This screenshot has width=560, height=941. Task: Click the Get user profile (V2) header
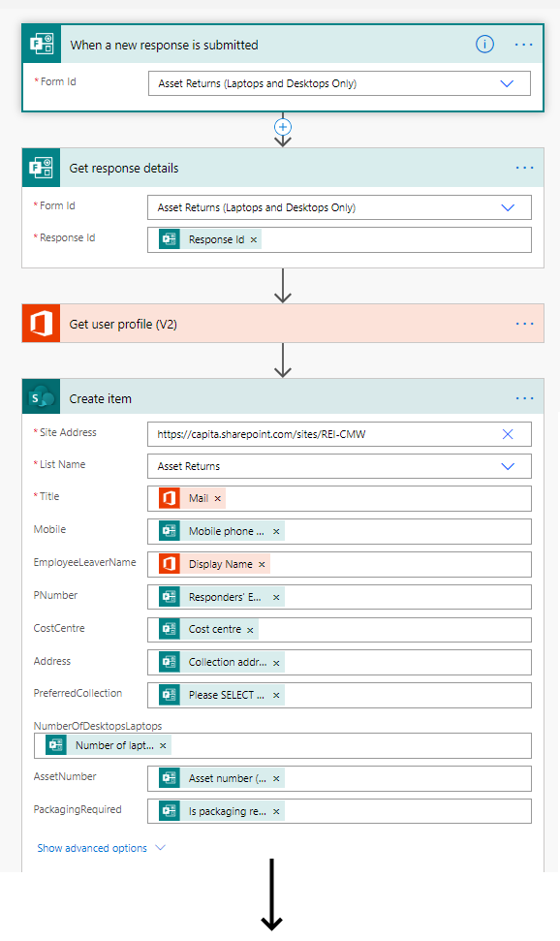[x=283, y=324]
